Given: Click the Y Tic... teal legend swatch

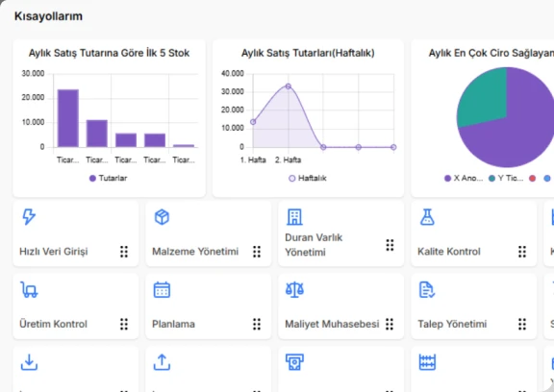Looking at the screenshot, I should click(x=491, y=178).
